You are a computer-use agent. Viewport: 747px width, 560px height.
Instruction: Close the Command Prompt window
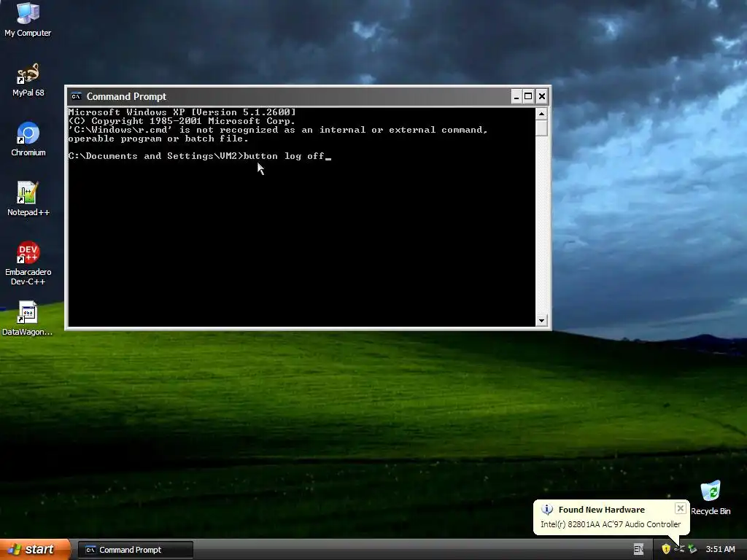click(542, 97)
